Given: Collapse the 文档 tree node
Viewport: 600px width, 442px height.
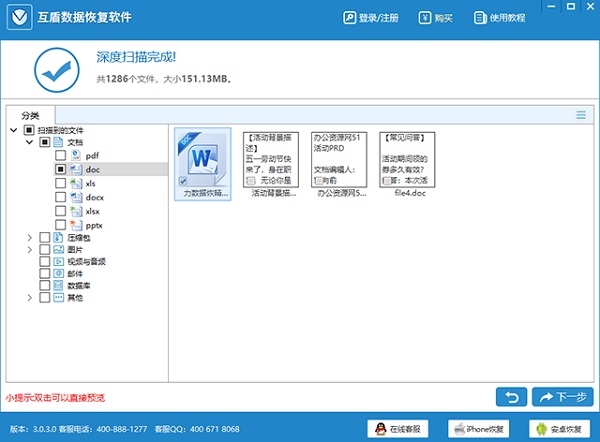Looking at the screenshot, I should tap(30, 143).
